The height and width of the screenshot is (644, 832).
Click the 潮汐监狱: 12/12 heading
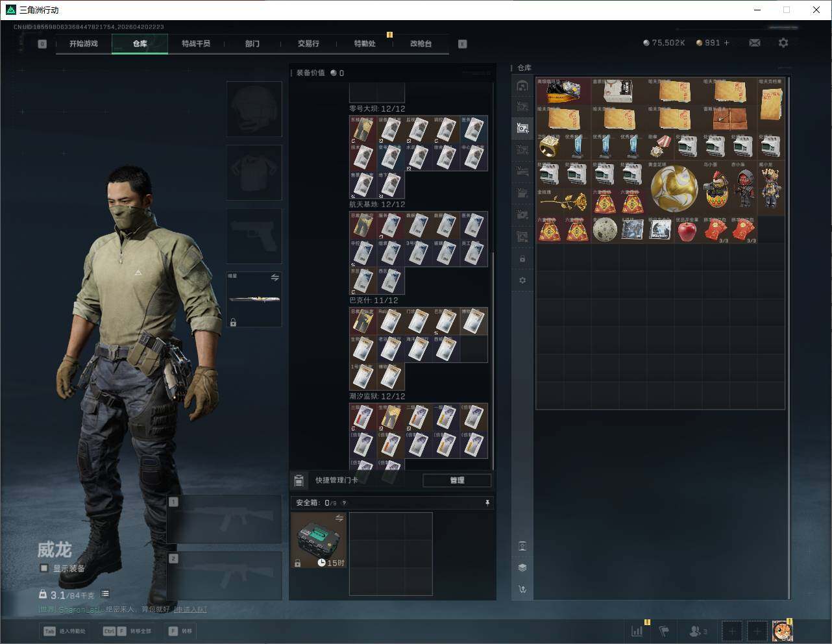(377, 396)
